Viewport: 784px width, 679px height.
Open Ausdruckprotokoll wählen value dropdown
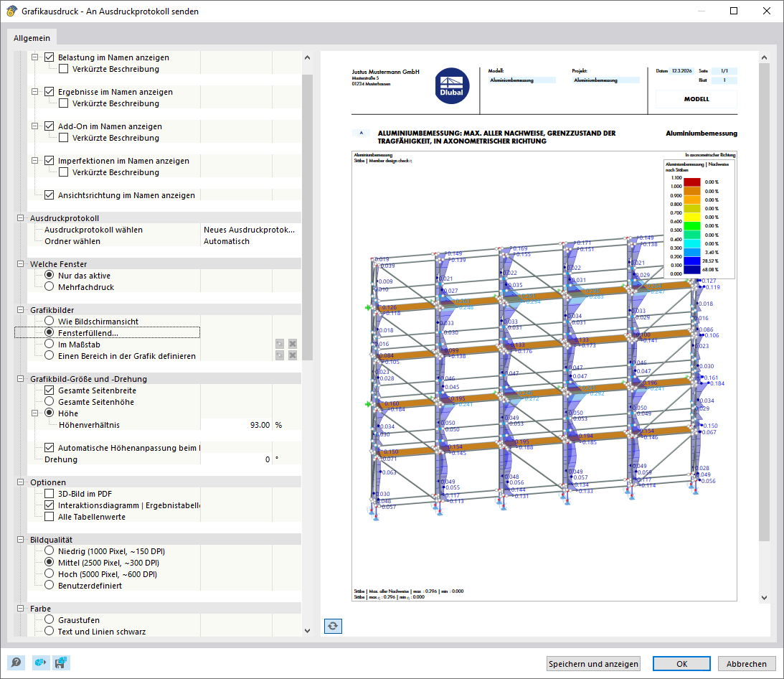(250, 230)
